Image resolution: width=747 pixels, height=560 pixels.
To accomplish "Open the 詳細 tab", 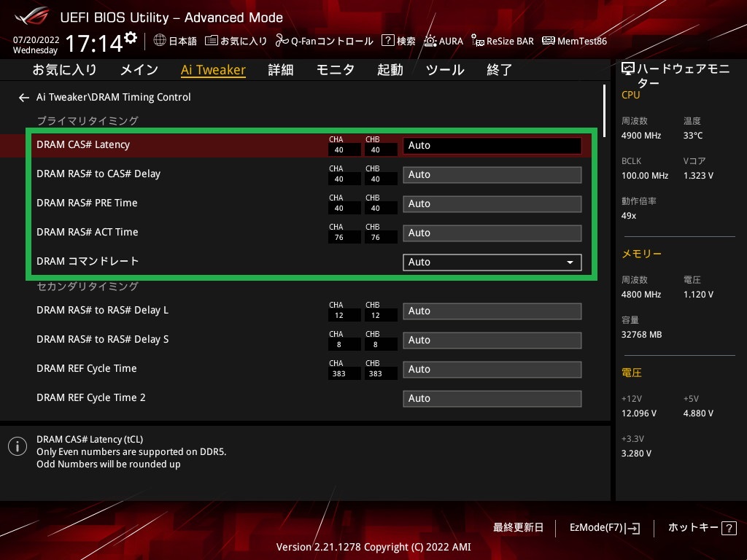I will [x=281, y=70].
